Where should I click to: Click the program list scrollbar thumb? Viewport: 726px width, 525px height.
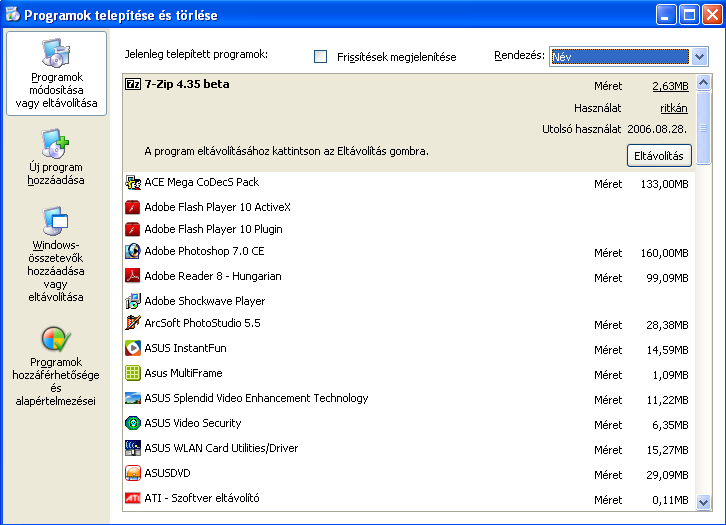pos(703,128)
